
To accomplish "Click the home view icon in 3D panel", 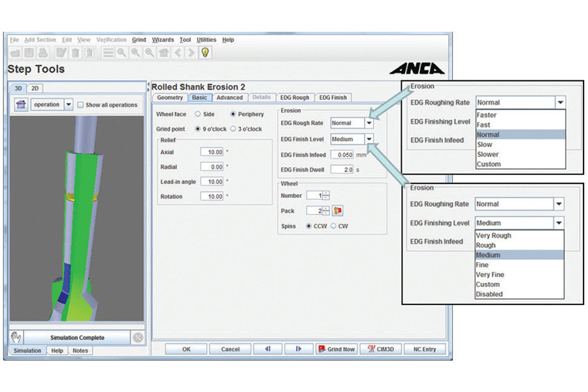I will [22, 105].
